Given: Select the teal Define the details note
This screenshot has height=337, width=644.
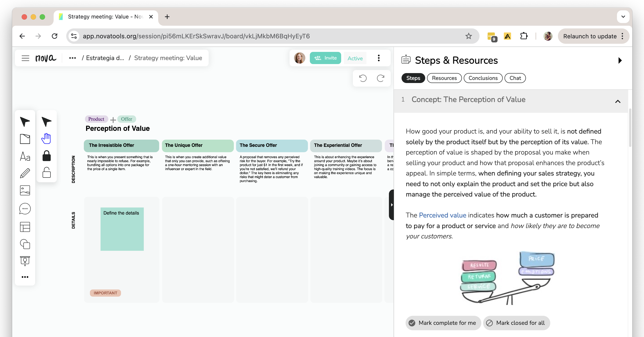Looking at the screenshot, I should (x=122, y=229).
